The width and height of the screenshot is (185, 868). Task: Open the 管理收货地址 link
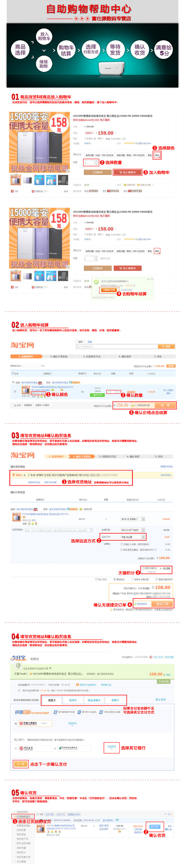tap(166, 466)
